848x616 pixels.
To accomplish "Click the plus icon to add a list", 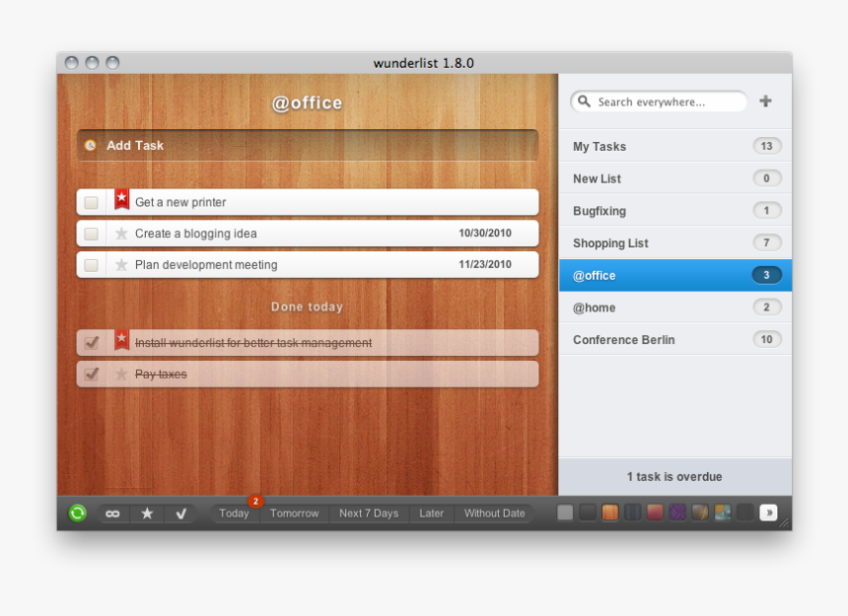I will 765,102.
